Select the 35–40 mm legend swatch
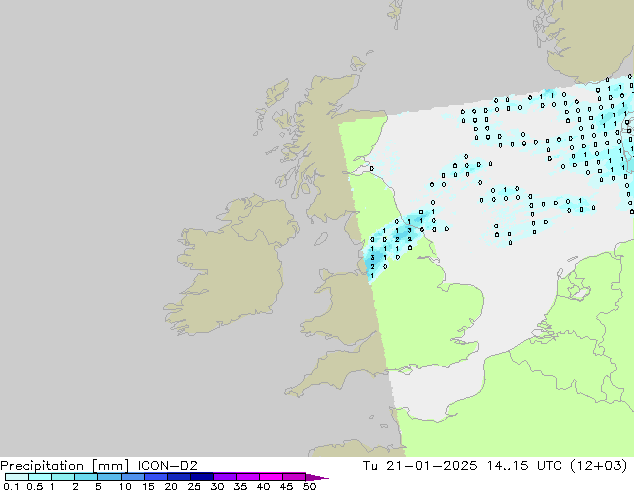Screen dimensions: 634x490 click(x=247, y=477)
